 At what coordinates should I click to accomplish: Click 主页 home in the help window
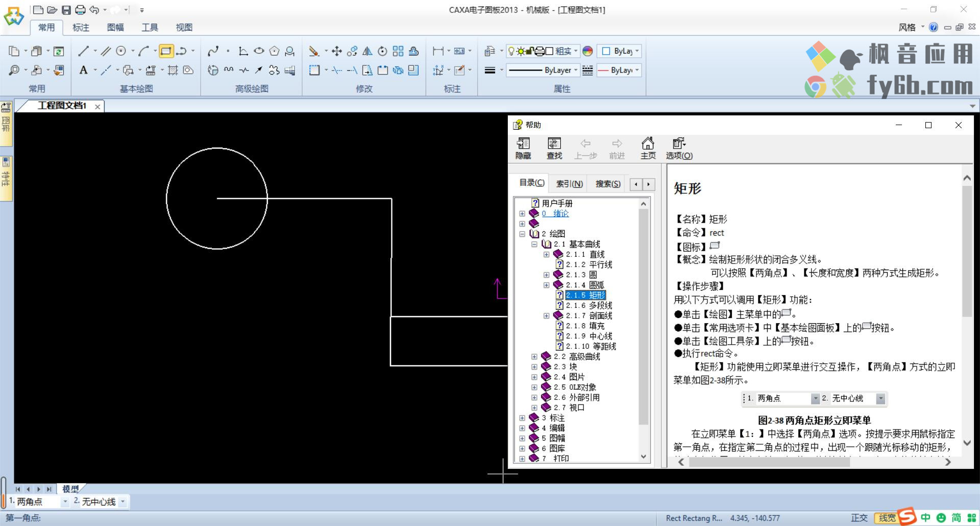(x=648, y=149)
